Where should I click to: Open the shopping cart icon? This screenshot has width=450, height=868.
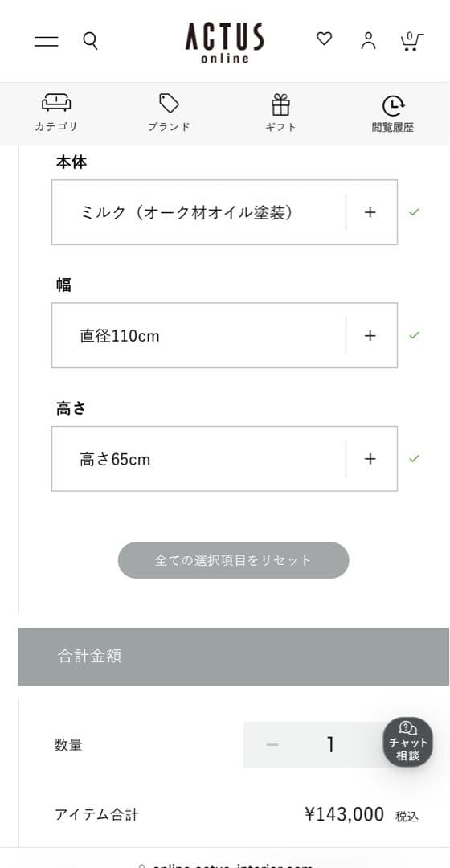click(411, 42)
